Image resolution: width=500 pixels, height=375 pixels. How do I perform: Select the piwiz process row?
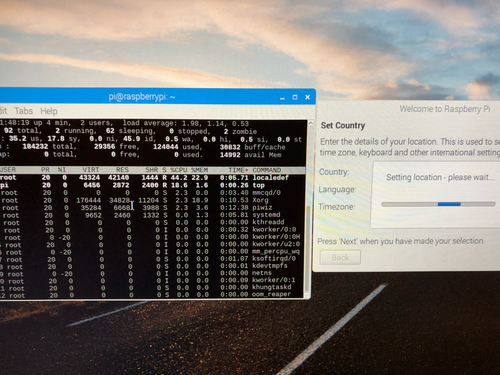(153, 208)
